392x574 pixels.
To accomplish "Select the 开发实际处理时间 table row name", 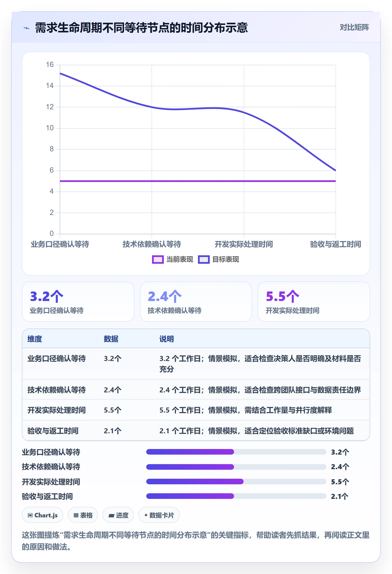I will [57, 410].
